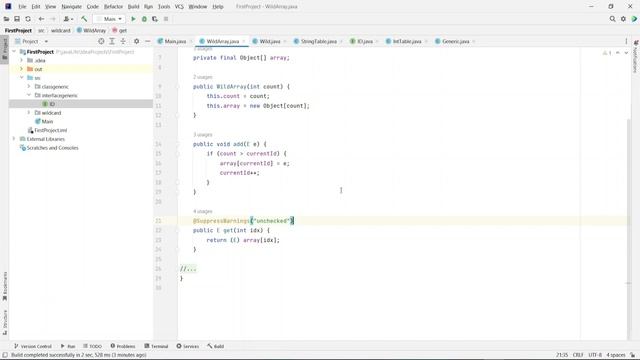Open project folder icon in main toolbar
640x360 pixels.
pos(6,19)
